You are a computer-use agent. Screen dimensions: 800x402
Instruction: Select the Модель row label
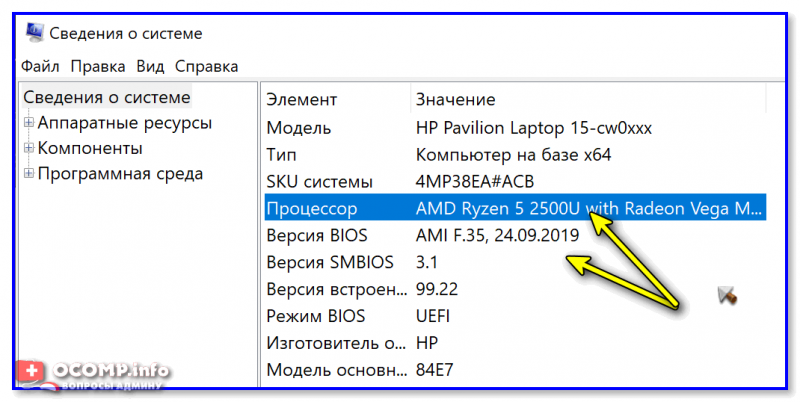pyautogui.click(x=298, y=128)
